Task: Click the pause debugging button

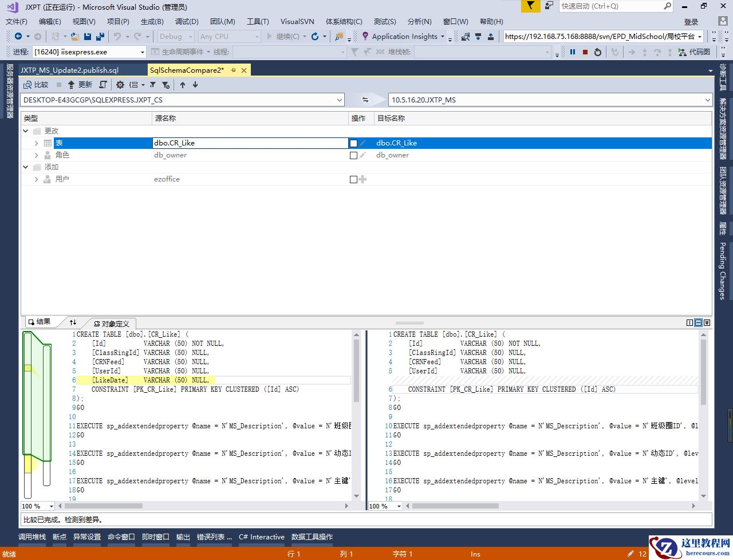Action: [x=572, y=52]
